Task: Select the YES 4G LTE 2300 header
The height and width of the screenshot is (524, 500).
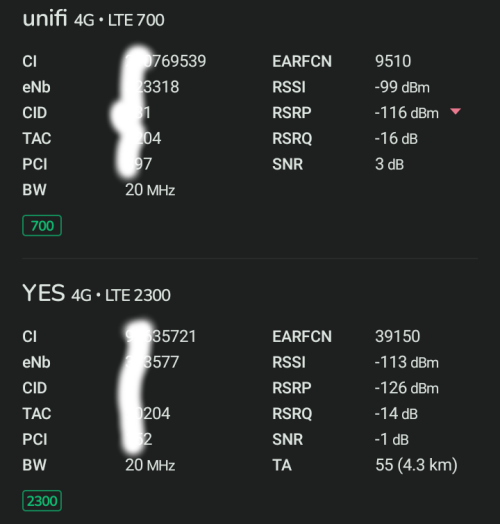Action: pos(96,294)
